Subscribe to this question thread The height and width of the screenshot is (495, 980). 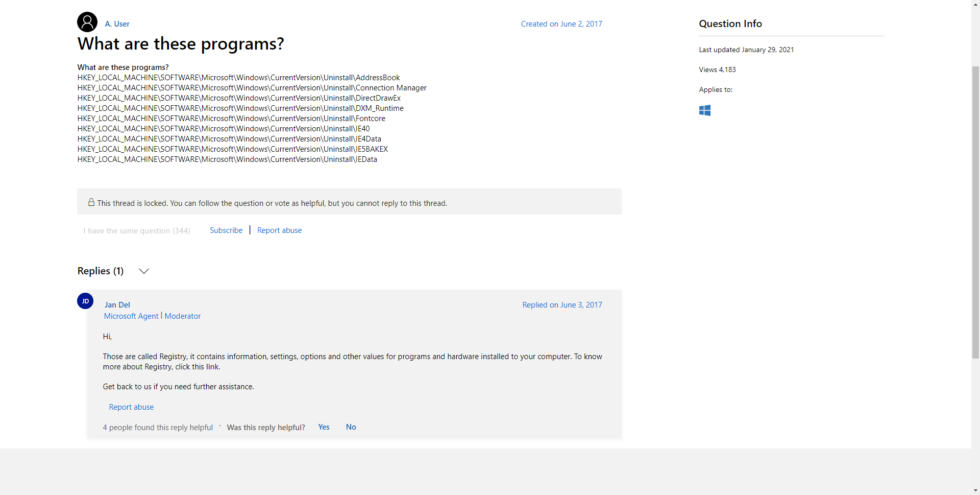pyautogui.click(x=226, y=230)
